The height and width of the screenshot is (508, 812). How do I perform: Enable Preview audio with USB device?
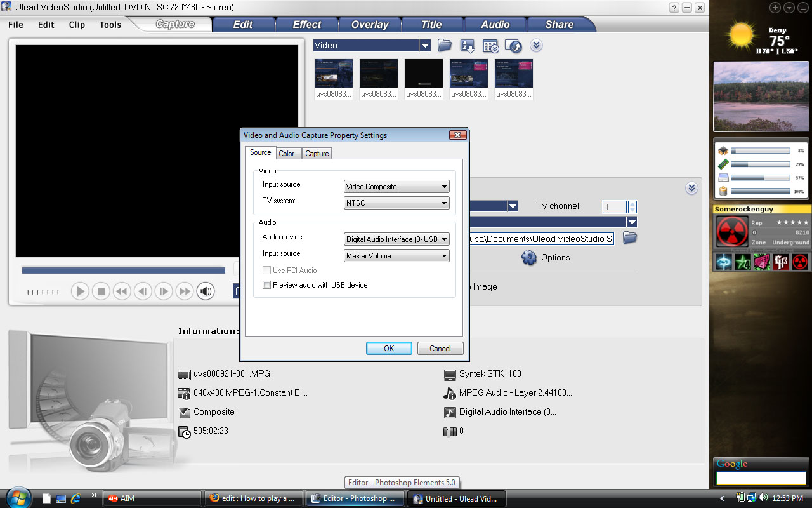267,285
